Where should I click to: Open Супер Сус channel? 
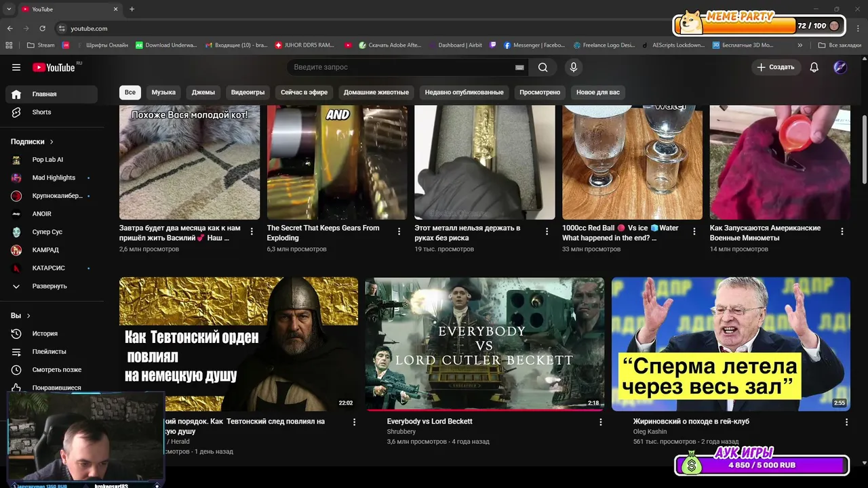click(x=52, y=232)
